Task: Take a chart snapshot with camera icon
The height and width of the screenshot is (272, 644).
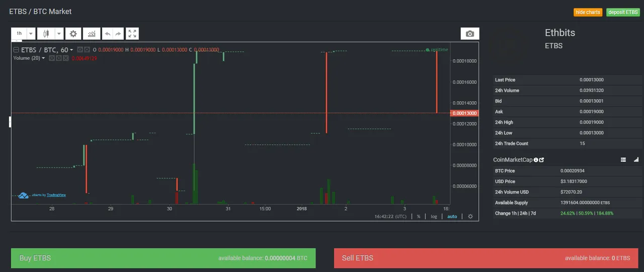Action: [470, 34]
